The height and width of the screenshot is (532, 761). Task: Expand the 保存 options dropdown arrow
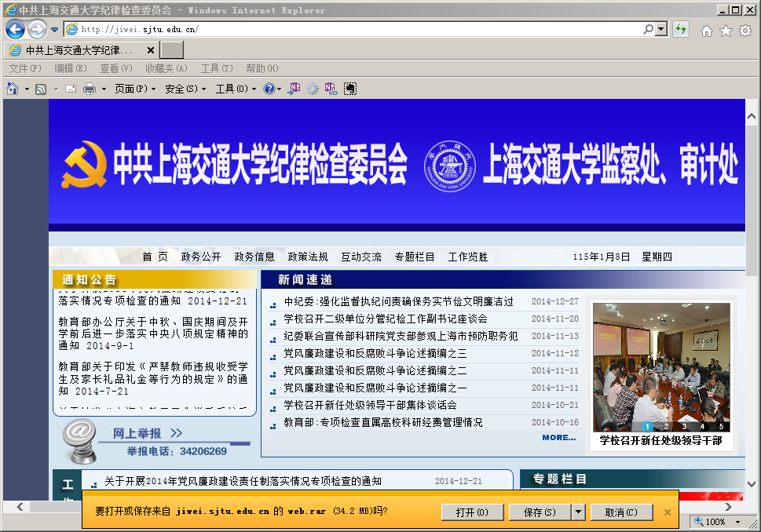(x=579, y=512)
